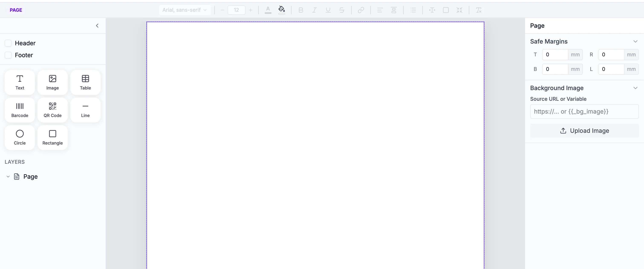This screenshot has height=269, width=644.
Task: Click the border square icon
Action: click(446, 10)
